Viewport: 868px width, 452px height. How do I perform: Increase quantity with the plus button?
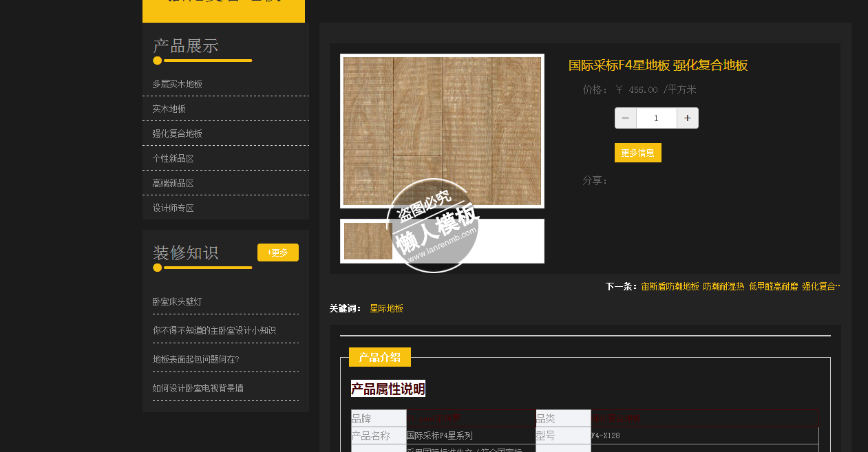tap(688, 118)
